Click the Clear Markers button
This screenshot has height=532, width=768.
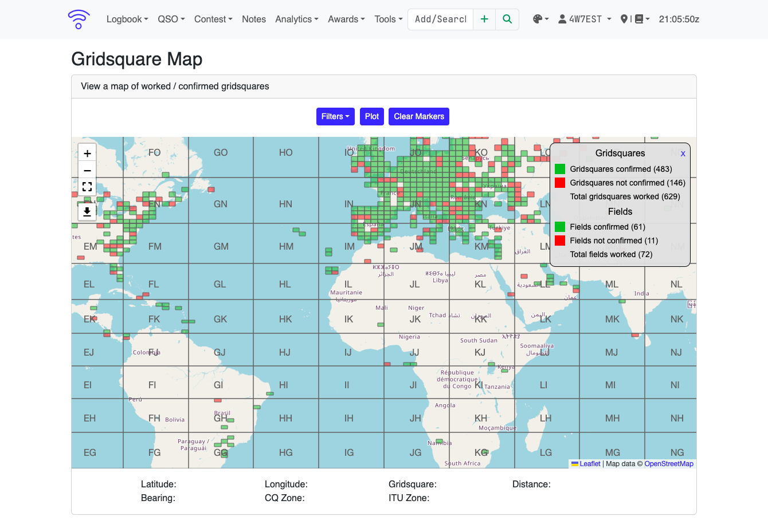(419, 116)
